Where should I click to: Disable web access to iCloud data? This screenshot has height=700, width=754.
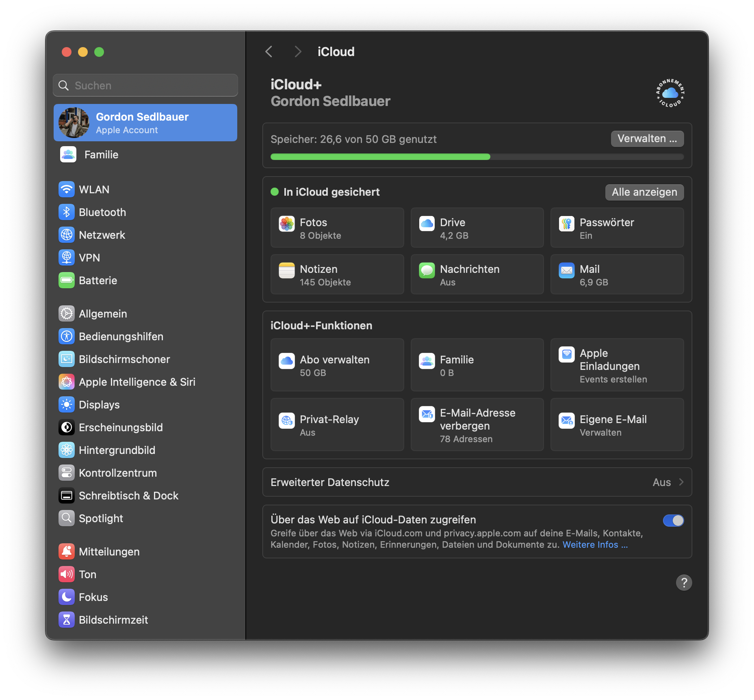click(673, 521)
